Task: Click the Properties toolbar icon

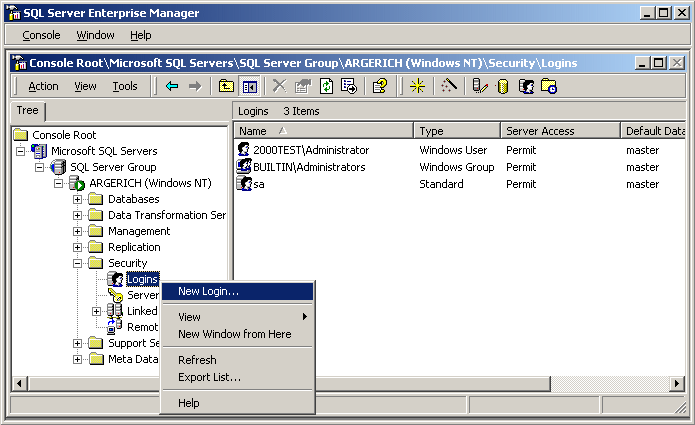Action: tap(303, 86)
